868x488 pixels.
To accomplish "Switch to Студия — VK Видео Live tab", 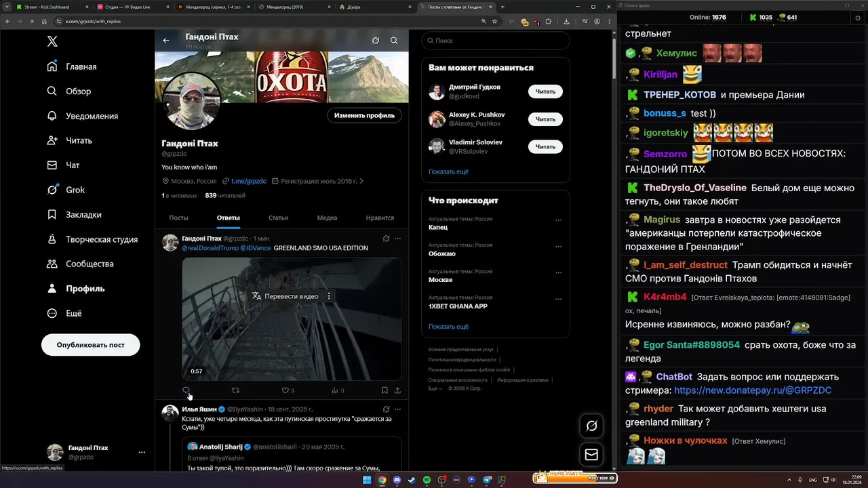I will pyautogui.click(x=132, y=7).
